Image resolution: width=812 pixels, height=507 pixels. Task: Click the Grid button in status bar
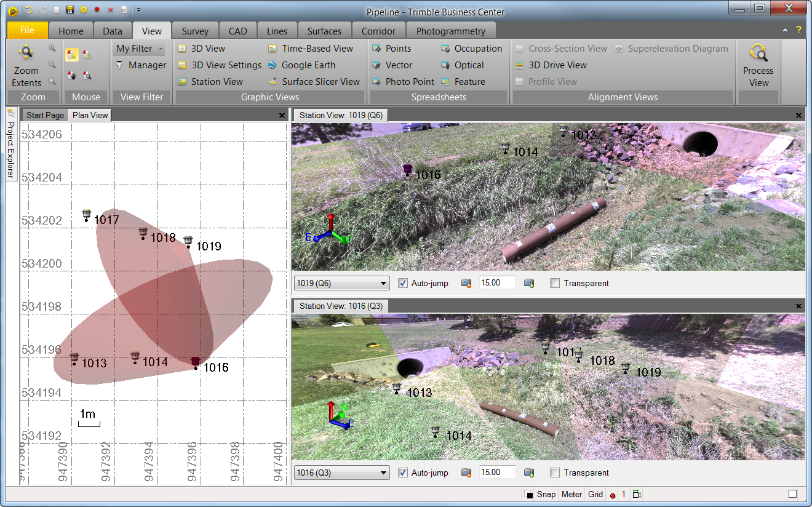tap(595, 494)
